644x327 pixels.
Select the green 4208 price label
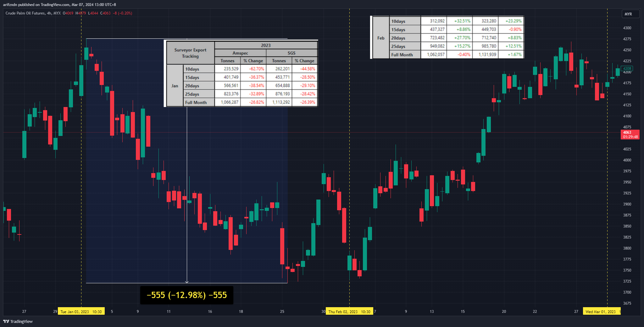click(x=627, y=68)
